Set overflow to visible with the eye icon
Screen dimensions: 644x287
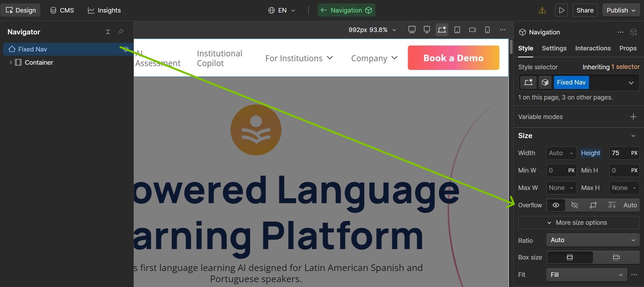click(x=556, y=205)
